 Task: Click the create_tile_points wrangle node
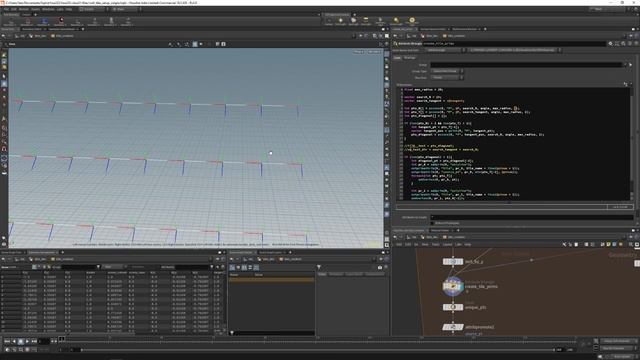pos(453,286)
